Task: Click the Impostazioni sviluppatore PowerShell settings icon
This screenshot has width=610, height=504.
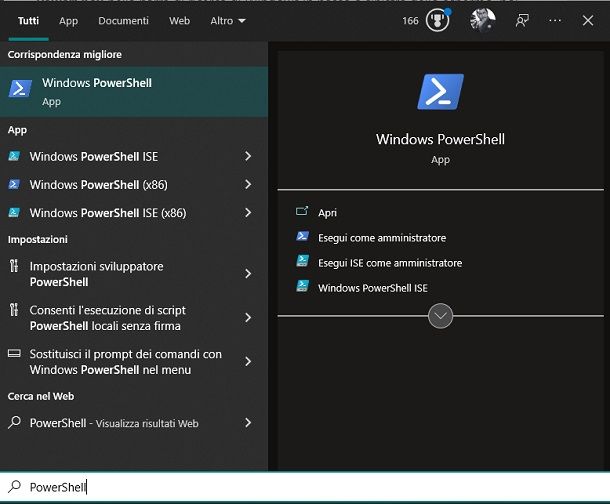Action: (x=14, y=266)
